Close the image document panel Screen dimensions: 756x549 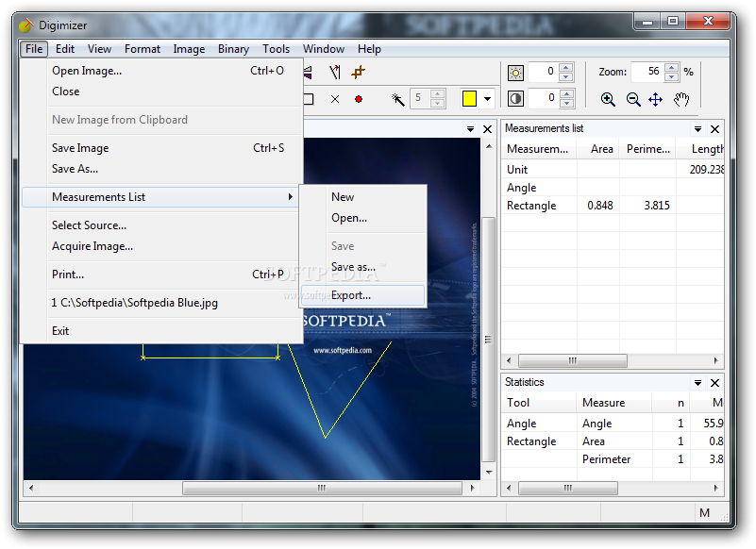487,129
